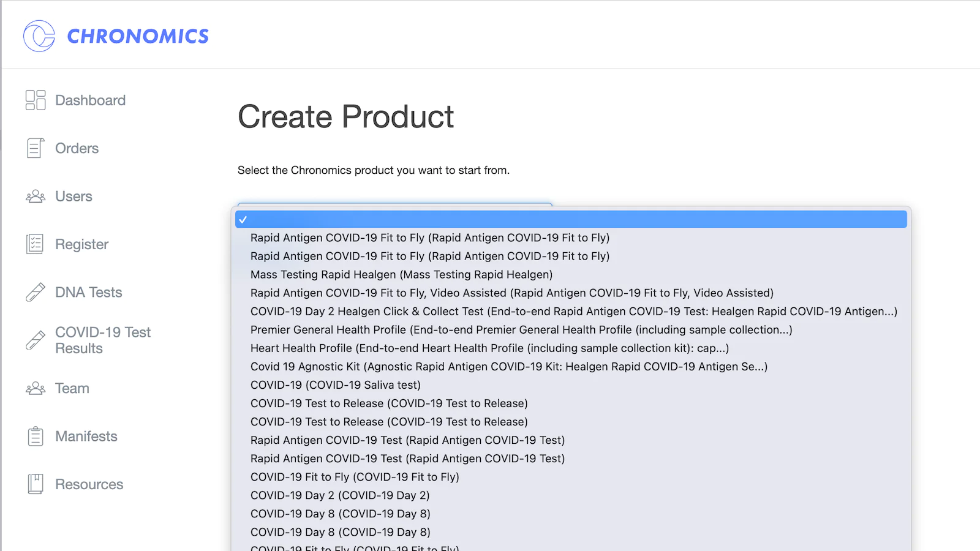Image resolution: width=980 pixels, height=551 pixels.
Task: Click the DNA Tests tube icon
Action: pyautogui.click(x=36, y=292)
